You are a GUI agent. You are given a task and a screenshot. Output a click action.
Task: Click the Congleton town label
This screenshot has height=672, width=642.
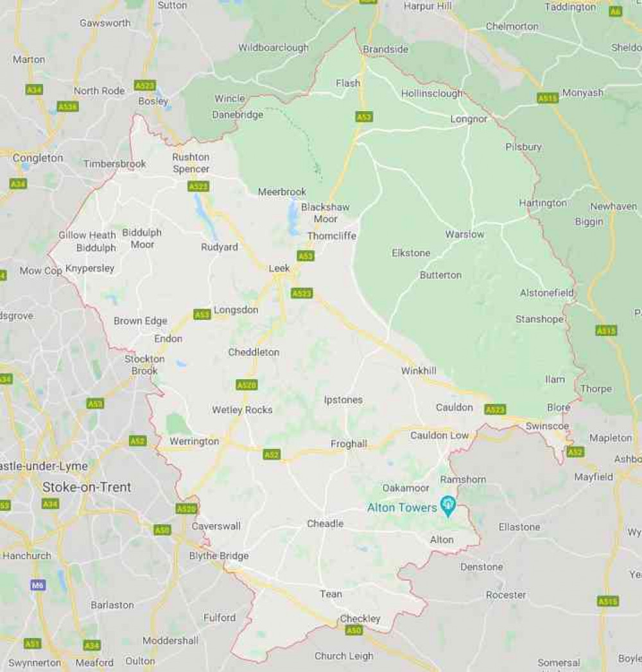(x=38, y=158)
